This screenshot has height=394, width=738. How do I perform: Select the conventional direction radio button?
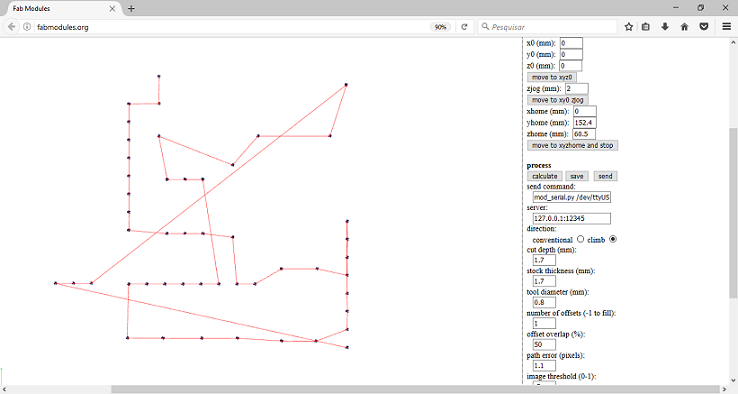coord(580,239)
